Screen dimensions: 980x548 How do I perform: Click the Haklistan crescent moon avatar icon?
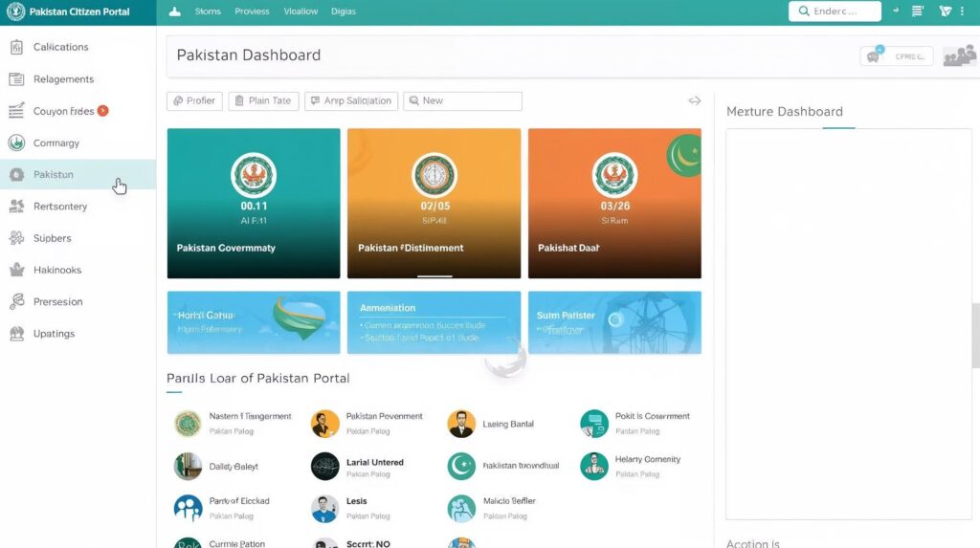pyautogui.click(x=461, y=466)
